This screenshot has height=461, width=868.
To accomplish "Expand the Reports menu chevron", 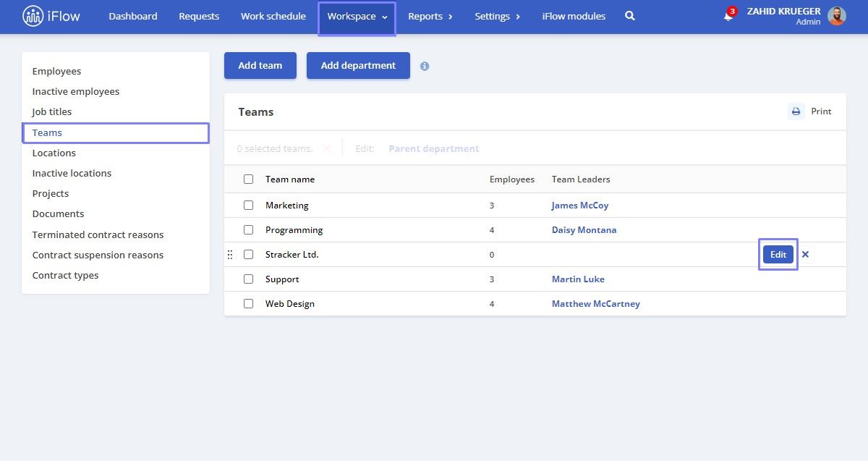I will (450, 17).
